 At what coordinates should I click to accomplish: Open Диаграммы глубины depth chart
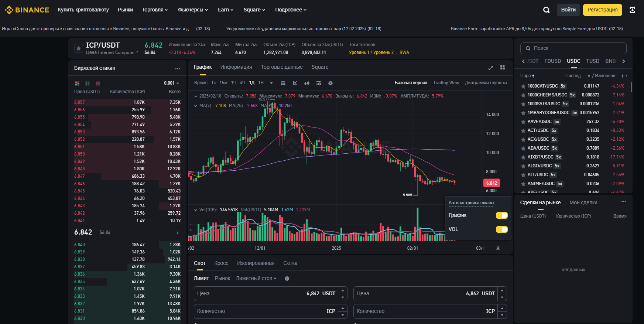(x=486, y=83)
